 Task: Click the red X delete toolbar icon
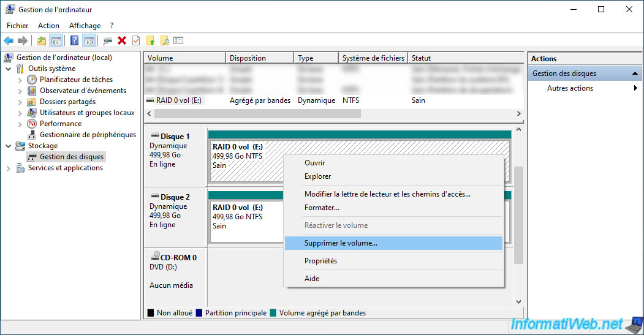[122, 40]
